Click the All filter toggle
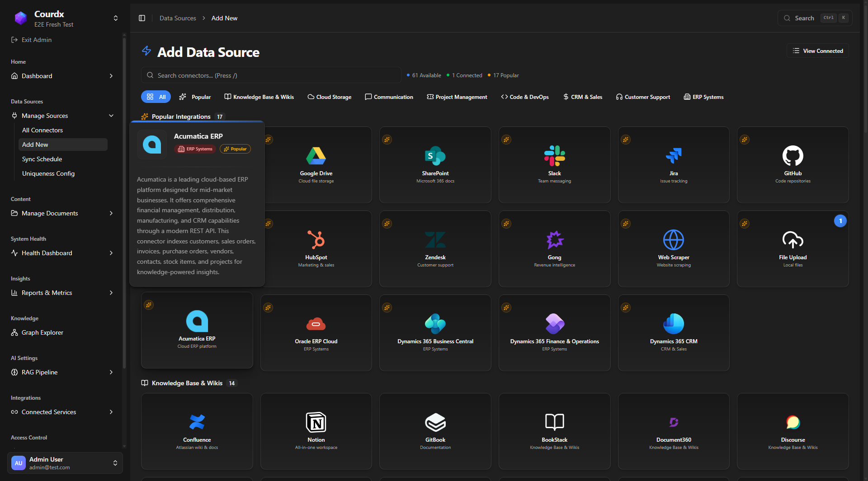Viewport: 868px width, 481px height. coord(156,97)
